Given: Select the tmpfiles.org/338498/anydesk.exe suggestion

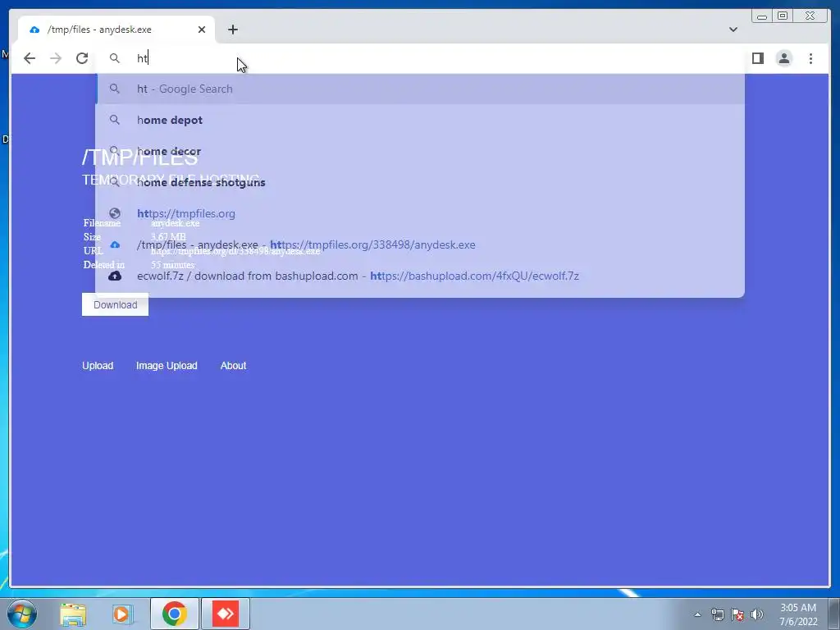Looking at the screenshot, I should coord(421,244).
